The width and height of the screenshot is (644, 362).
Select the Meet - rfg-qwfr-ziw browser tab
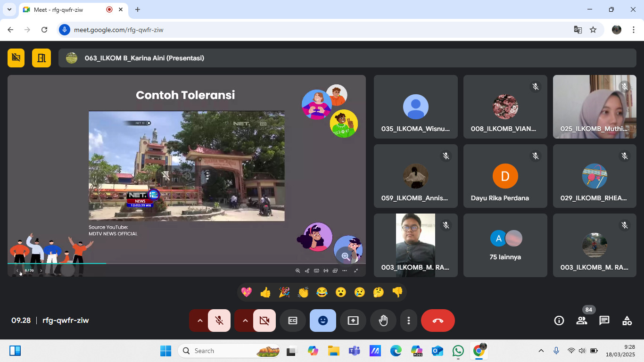point(66,9)
